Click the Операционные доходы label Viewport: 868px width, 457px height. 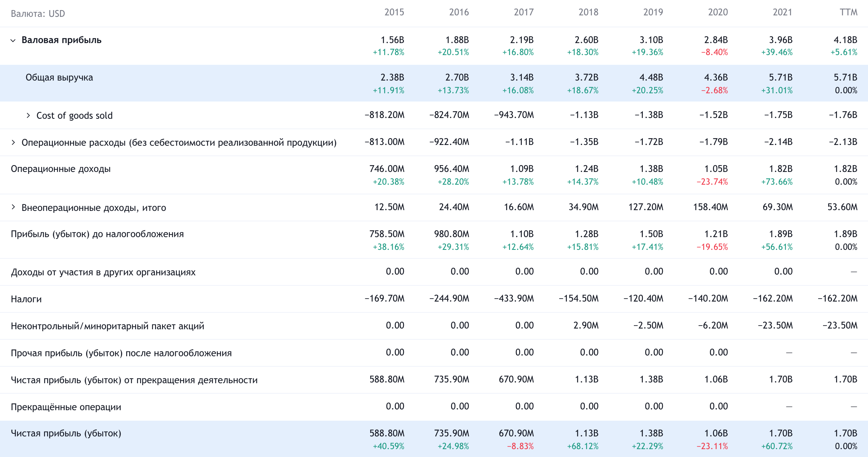[x=61, y=169]
